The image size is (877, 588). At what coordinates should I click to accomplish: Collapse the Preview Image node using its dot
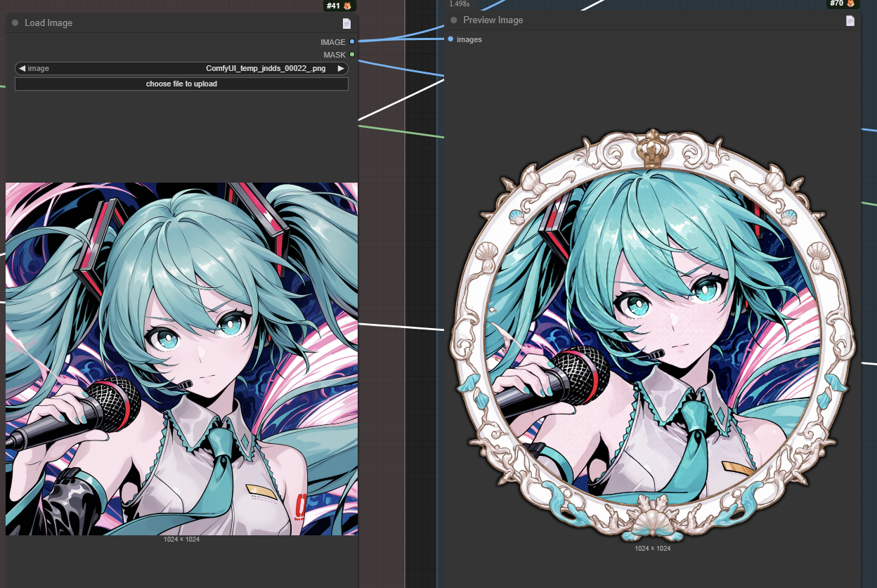[x=453, y=20]
